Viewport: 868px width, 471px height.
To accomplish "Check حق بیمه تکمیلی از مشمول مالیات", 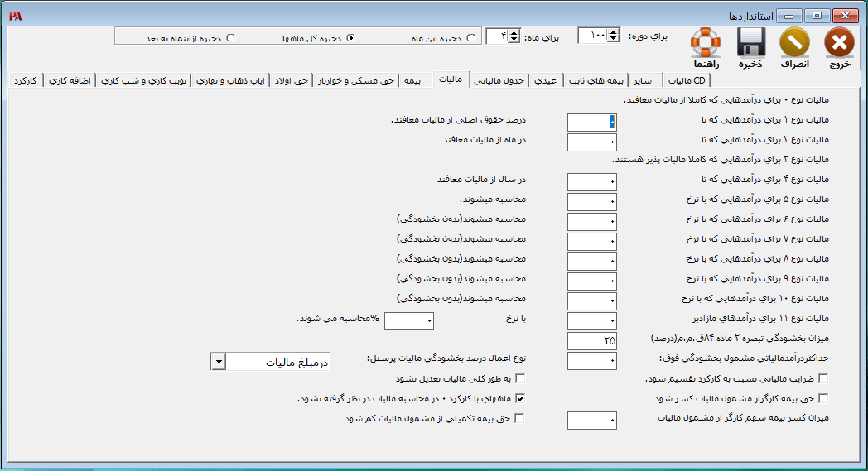I will pos(520,419).
